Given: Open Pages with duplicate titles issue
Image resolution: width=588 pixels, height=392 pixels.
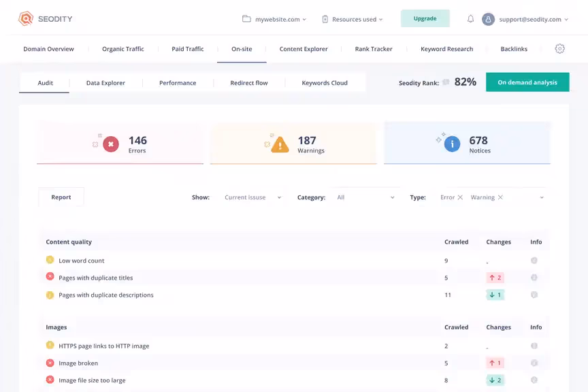Looking at the screenshot, I should pos(96,278).
